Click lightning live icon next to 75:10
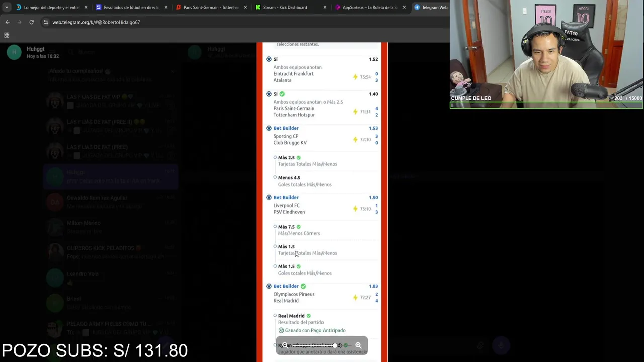The width and height of the screenshot is (644, 362). coord(355,209)
